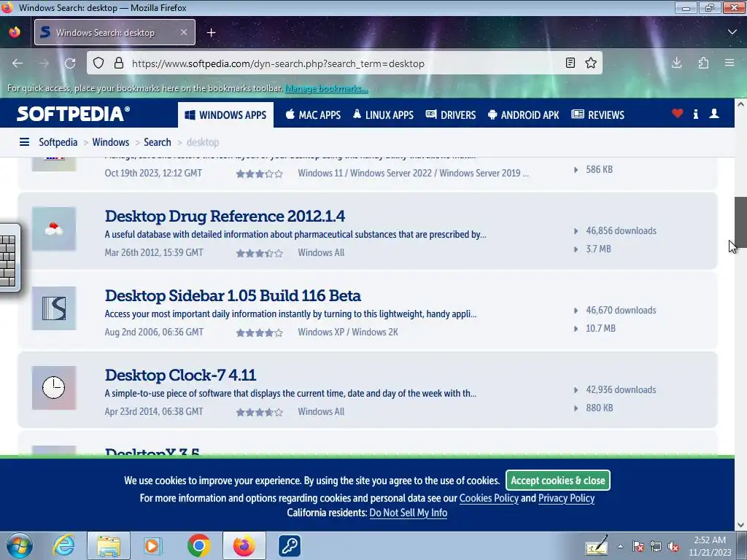Screen dimensions: 747x560
Task: Click page scrollbar thumb
Action: 740,222
